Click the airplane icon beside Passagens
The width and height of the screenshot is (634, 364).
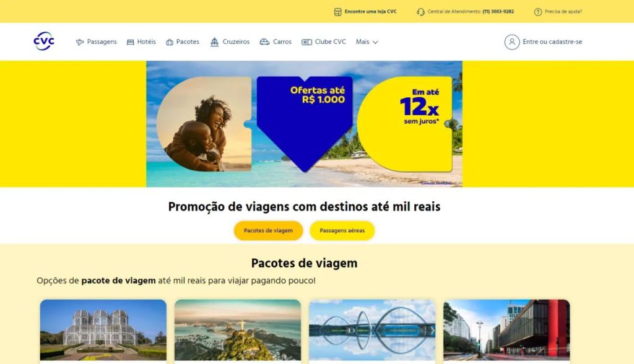tap(80, 42)
